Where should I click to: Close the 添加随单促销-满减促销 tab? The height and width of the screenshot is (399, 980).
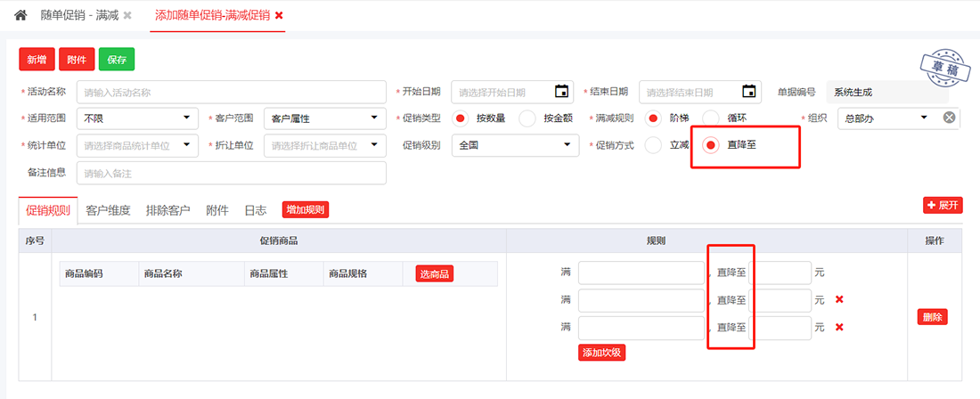point(279,16)
